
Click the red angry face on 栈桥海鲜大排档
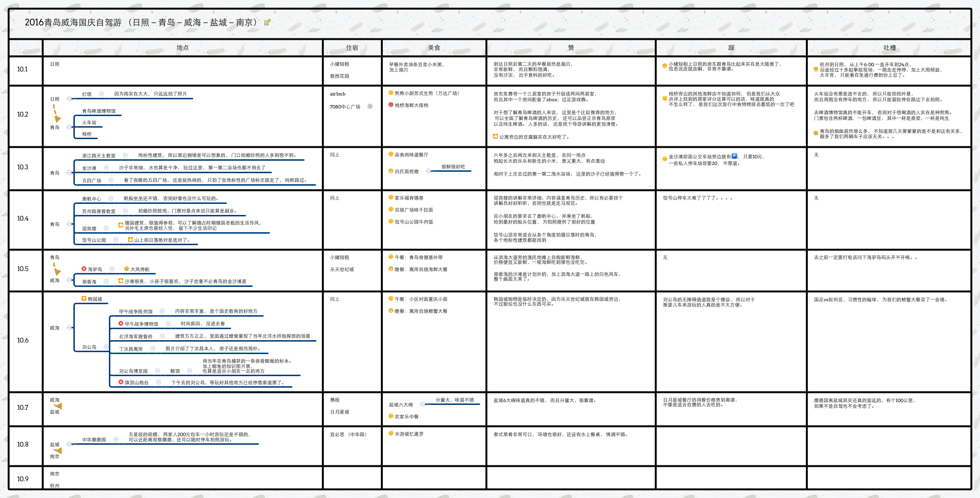click(391, 105)
